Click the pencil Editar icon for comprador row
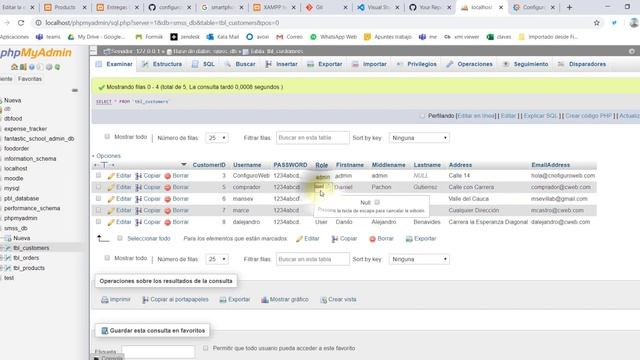Image resolution: width=640 pixels, height=360 pixels. [111, 187]
